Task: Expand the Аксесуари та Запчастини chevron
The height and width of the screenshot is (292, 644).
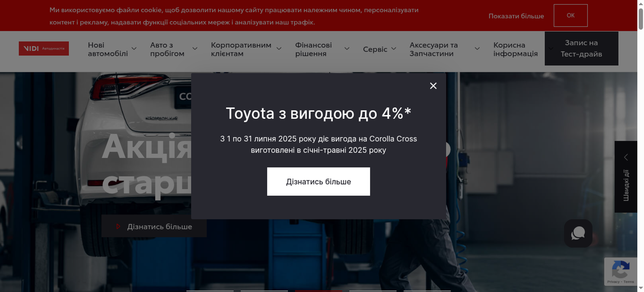Action: point(477,49)
